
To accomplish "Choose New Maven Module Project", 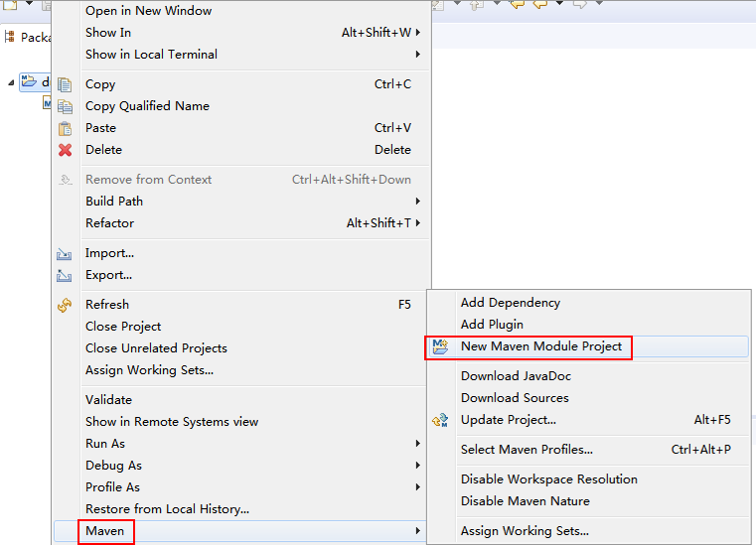I will (x=589, y=346).
